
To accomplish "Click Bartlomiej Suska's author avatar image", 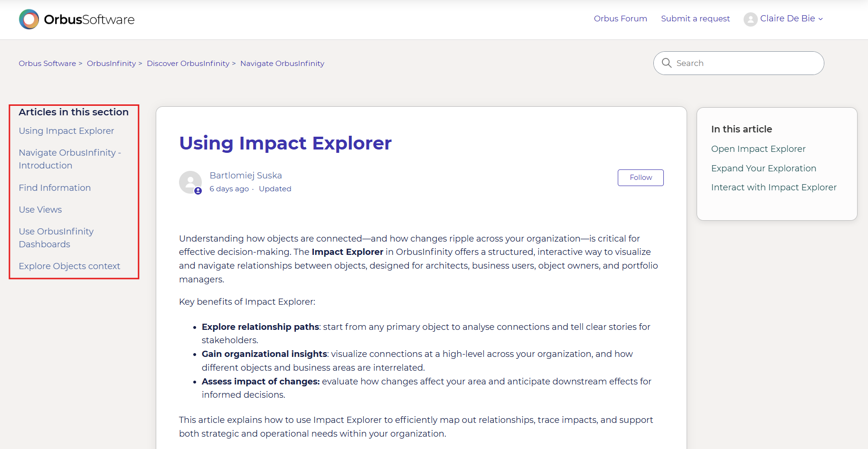I will click(190, 182).
